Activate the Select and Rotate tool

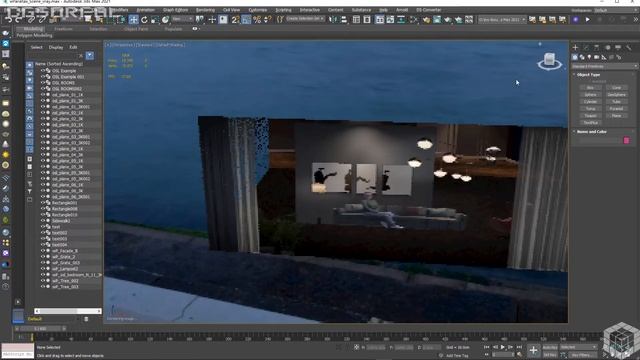[x=144, y=19]
